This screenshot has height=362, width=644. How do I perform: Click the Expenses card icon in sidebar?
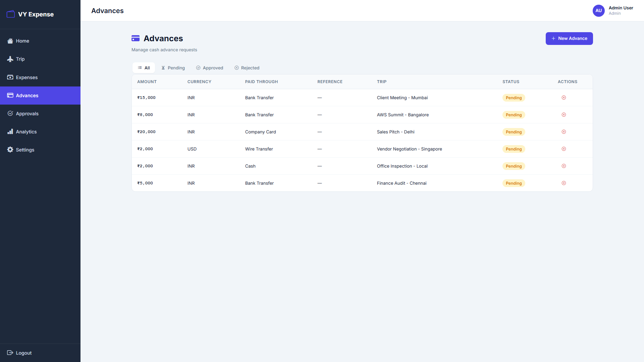(10, 77)
